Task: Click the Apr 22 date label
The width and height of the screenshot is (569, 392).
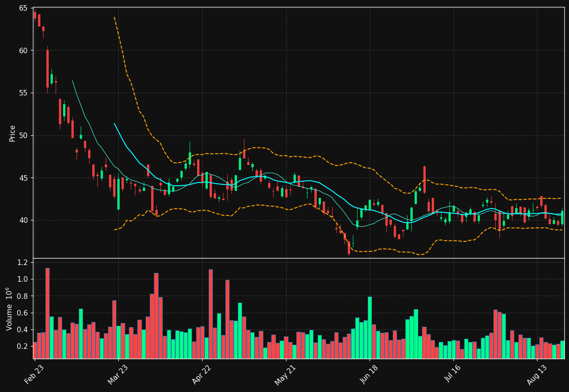Action: (201, 374)
